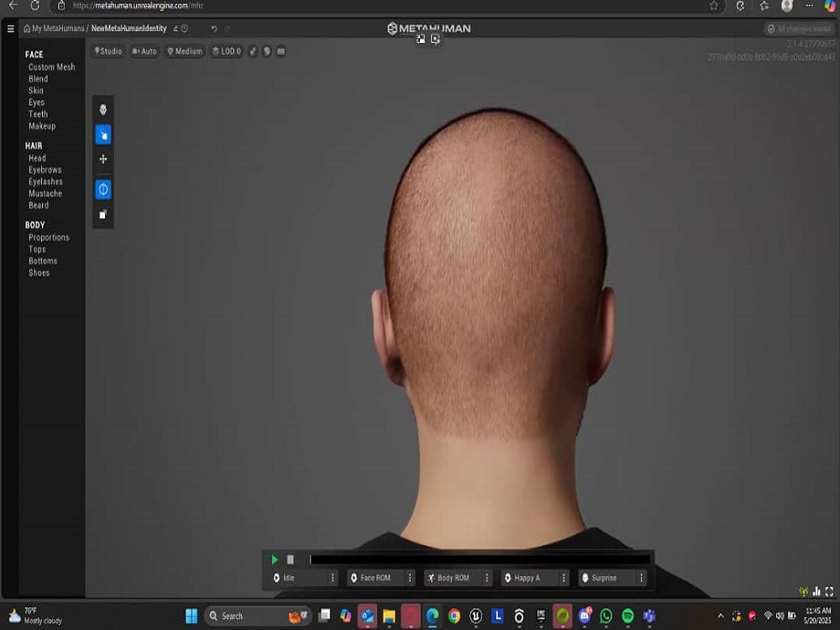Open options menu for Body ROM
840x630 pixels.
pos(487,578)
